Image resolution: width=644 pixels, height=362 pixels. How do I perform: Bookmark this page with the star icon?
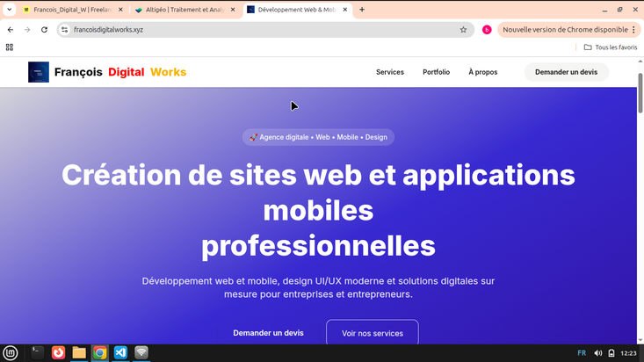[x=463, y=30]
